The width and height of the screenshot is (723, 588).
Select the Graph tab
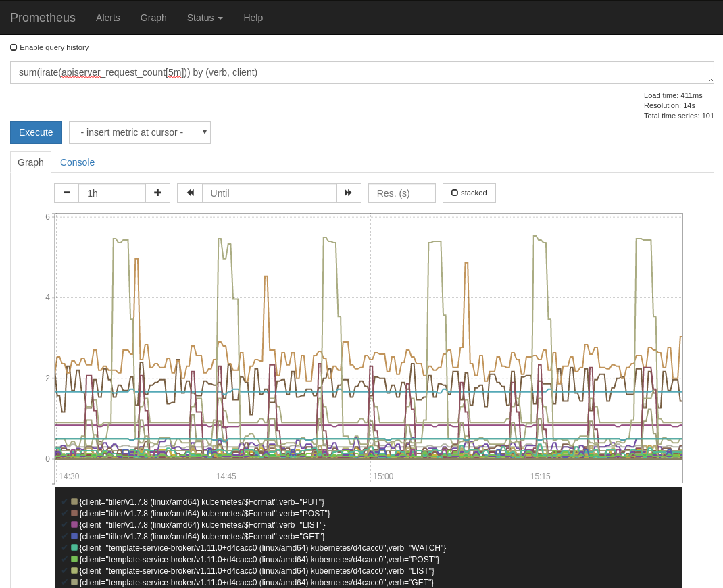pyautogui.click(x=30, y=162)
